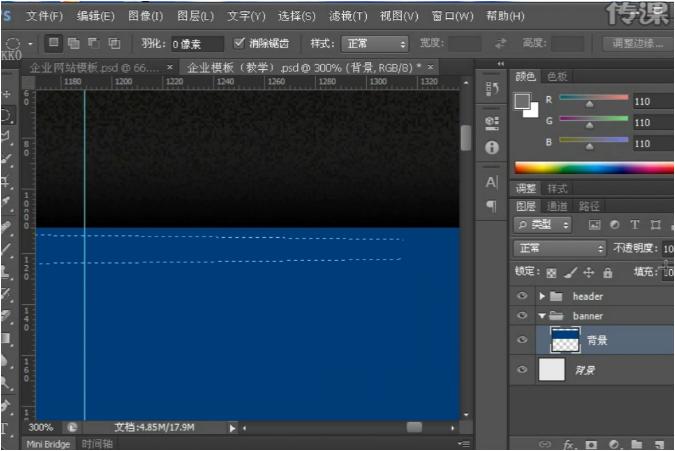Create a new group folder
This screenshot has width=675, height=451.
[x=637, y=445]
